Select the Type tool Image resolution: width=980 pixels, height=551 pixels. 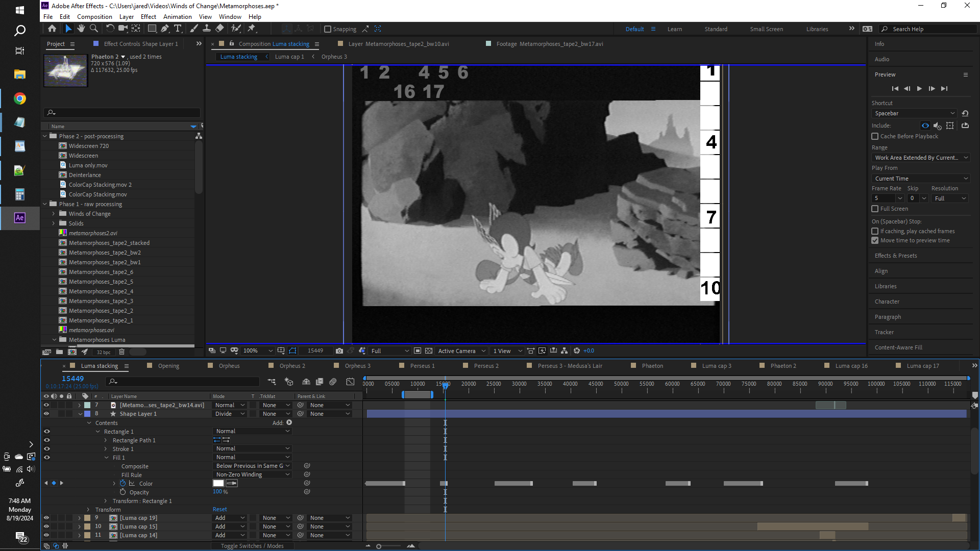178,29
